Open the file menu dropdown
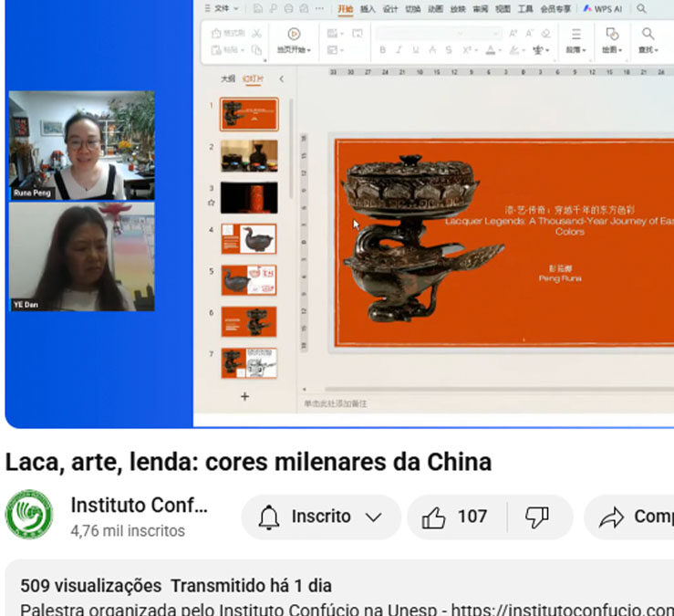The image size is (674, 616). (x=224, y=9)
